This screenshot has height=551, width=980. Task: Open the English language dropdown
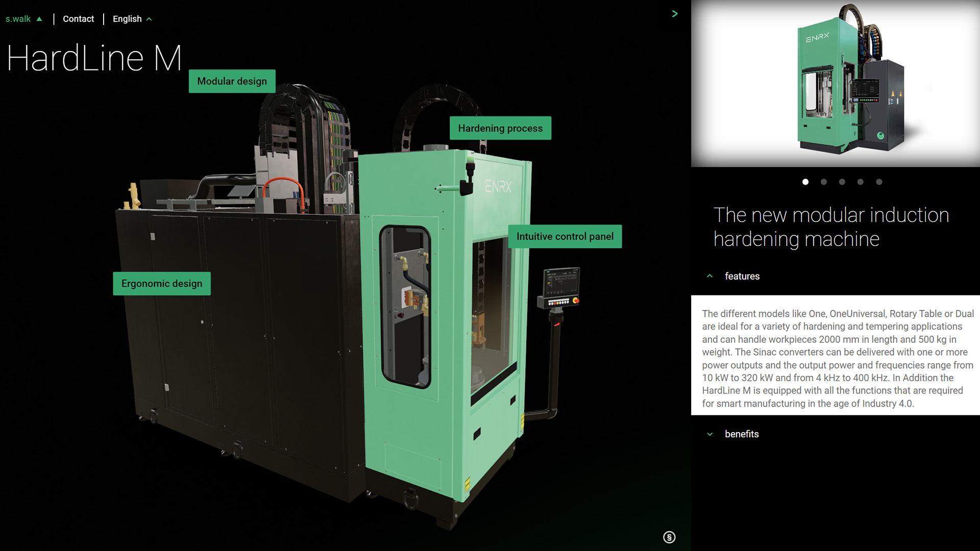pyautogui.click(x=132, y=19)
